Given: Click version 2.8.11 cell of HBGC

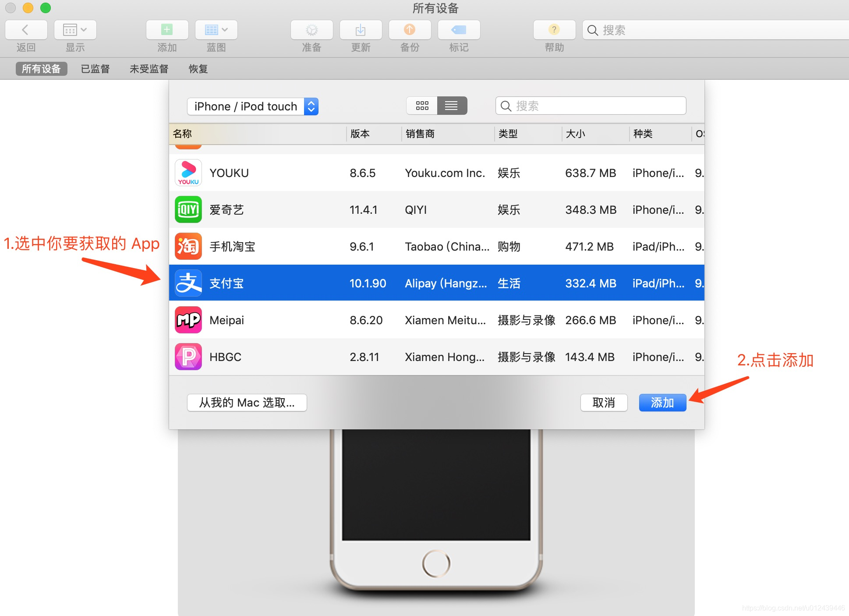Looking at the screenshot, I should 364,357.
